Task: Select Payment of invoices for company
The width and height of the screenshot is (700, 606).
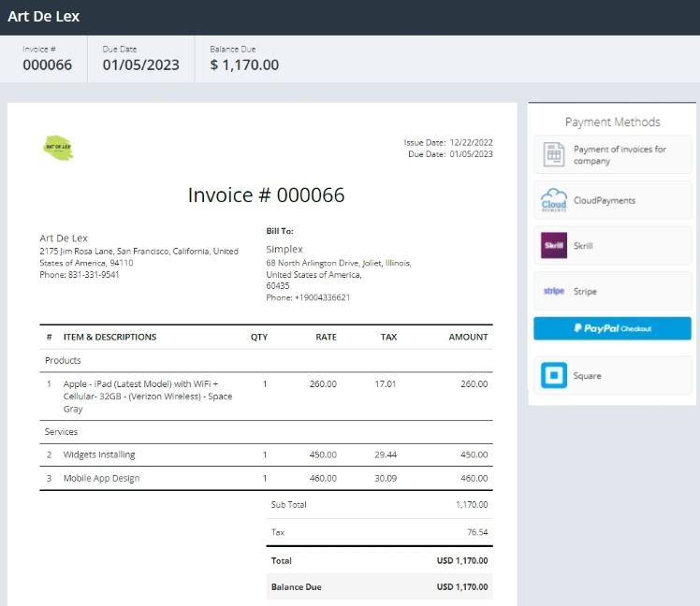Action: [620, 155]
